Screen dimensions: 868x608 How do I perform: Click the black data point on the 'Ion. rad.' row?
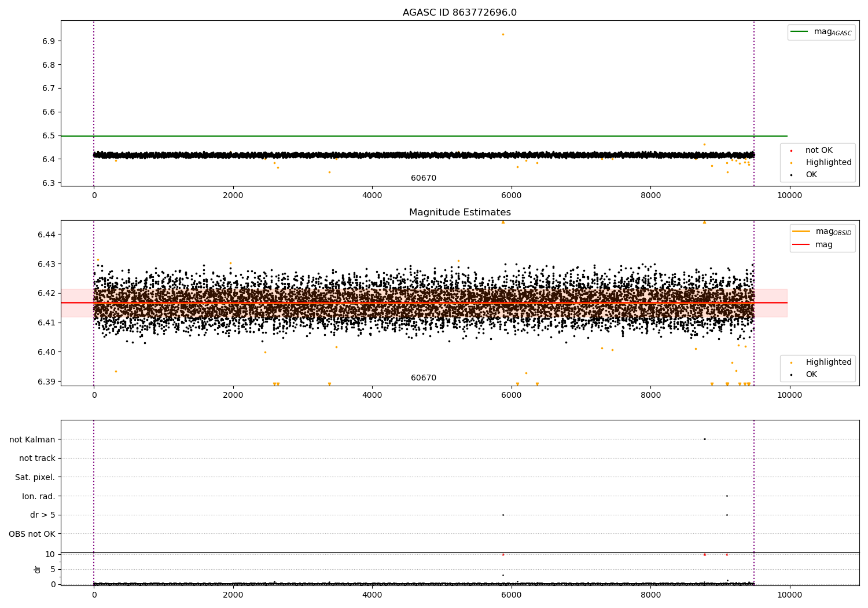727,496
